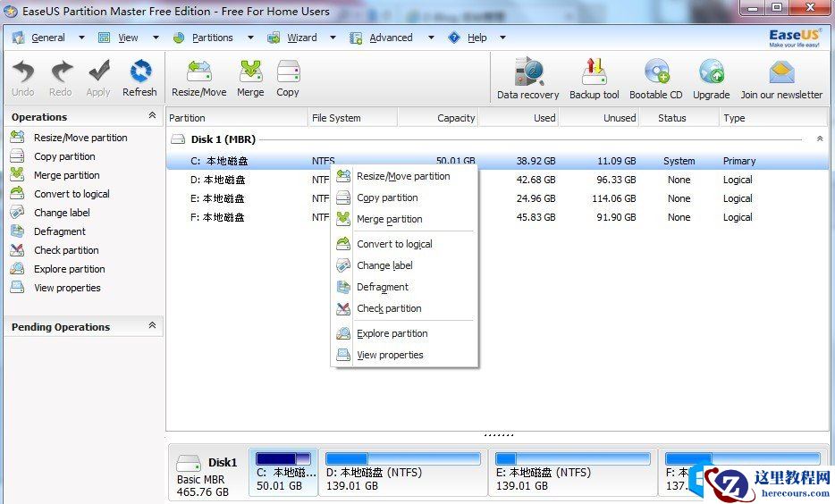Click the 38.92 GB used value for C:
The width and height of the screenshot is (835, 504).
point(536,161)
